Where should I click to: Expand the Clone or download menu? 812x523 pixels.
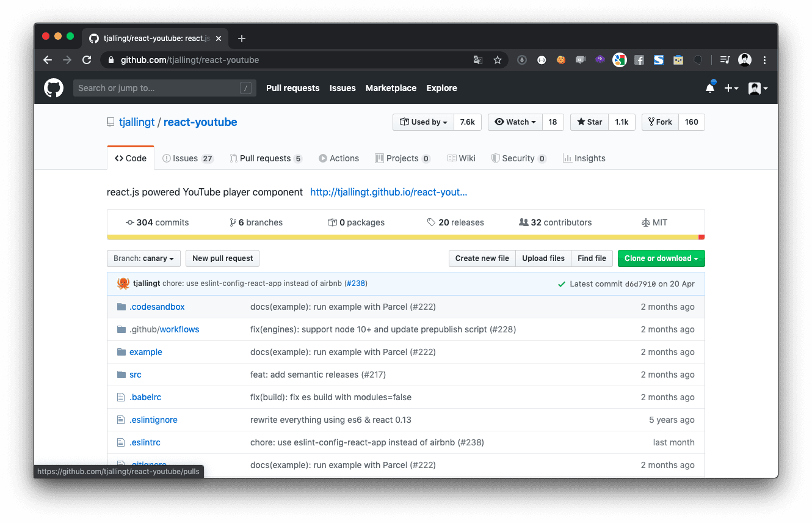(x=661, y=258)
